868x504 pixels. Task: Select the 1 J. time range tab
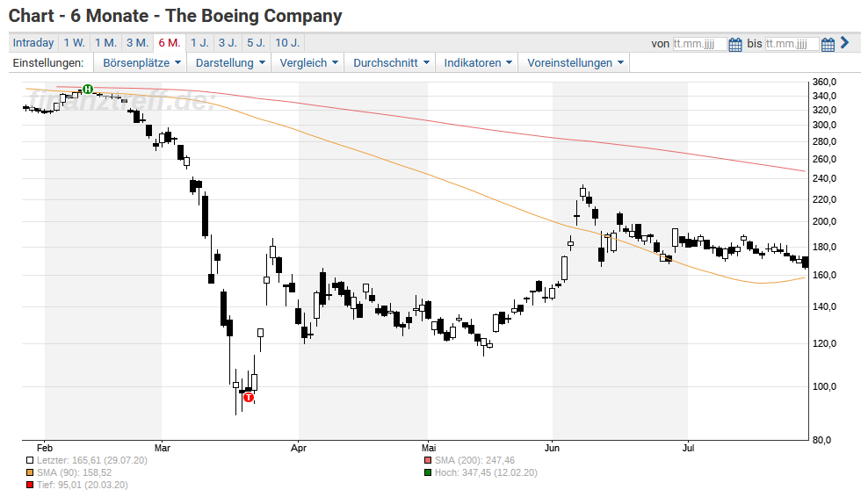[199, 43]
